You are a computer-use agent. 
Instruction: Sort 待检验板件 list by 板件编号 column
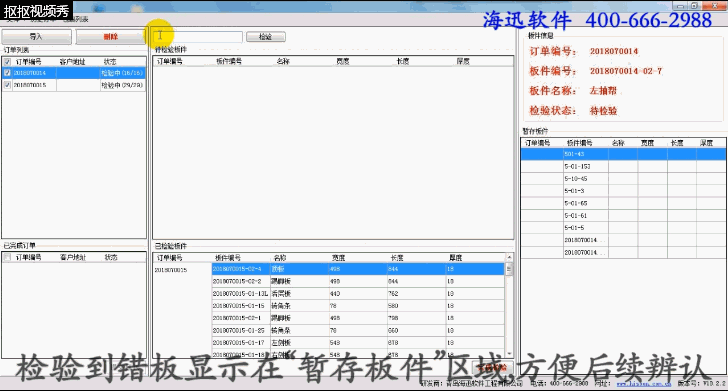[229, 61]
